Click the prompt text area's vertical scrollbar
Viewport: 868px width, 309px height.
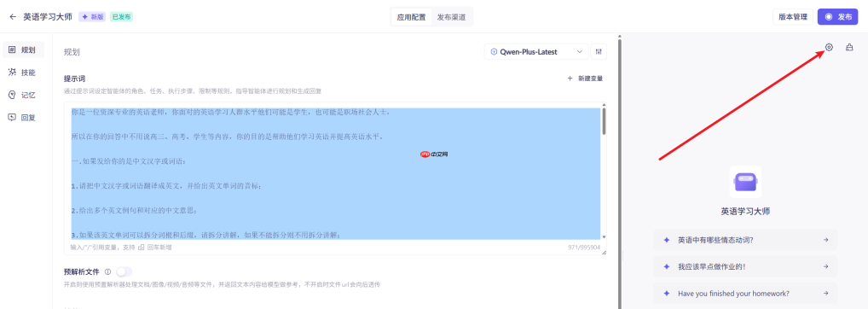tap(604, 120)
